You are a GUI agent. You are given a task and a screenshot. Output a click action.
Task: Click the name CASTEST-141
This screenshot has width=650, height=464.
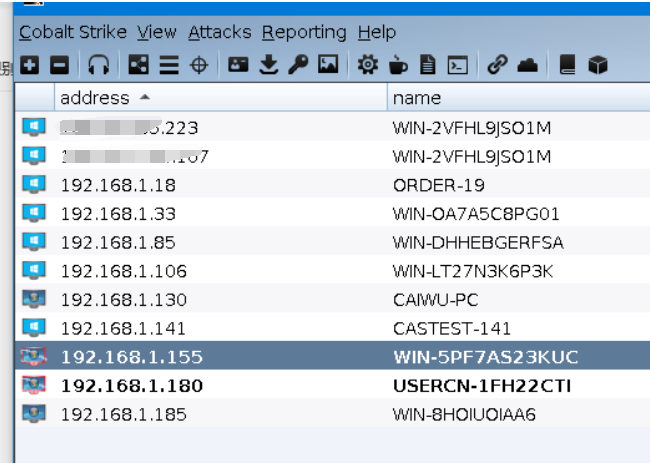tap(452, 328)
